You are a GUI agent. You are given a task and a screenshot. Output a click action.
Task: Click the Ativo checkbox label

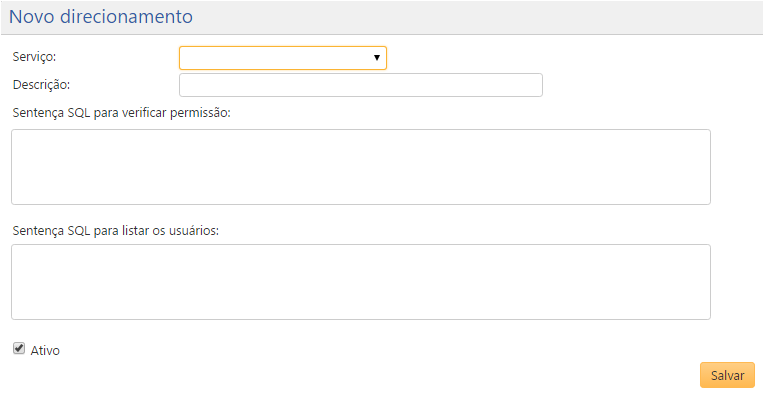coord(46,350)
